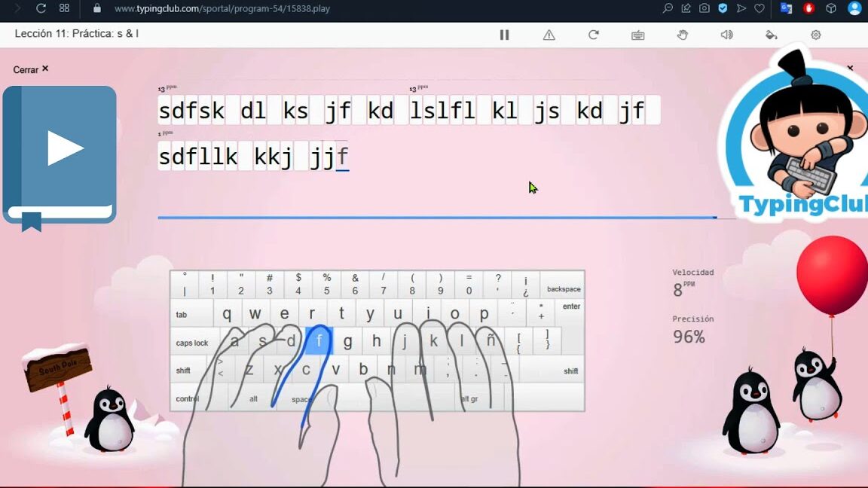
Task: Toggle the hand guide icon
Action: pyautogui.click(x=683, y=35)
